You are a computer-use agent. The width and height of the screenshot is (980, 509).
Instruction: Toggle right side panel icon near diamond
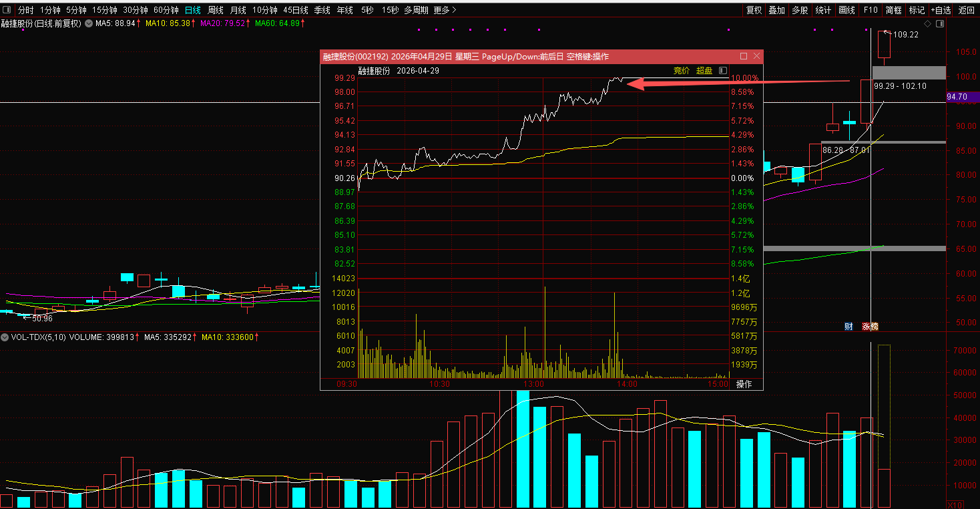940,23
